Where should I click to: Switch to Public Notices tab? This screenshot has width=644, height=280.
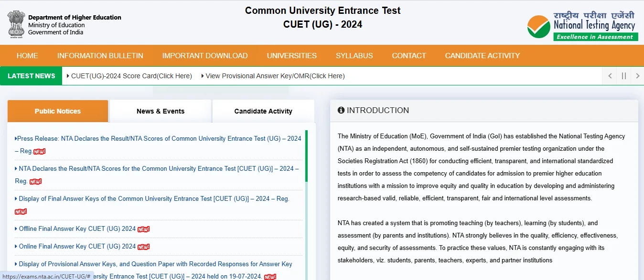pos(58,111)
